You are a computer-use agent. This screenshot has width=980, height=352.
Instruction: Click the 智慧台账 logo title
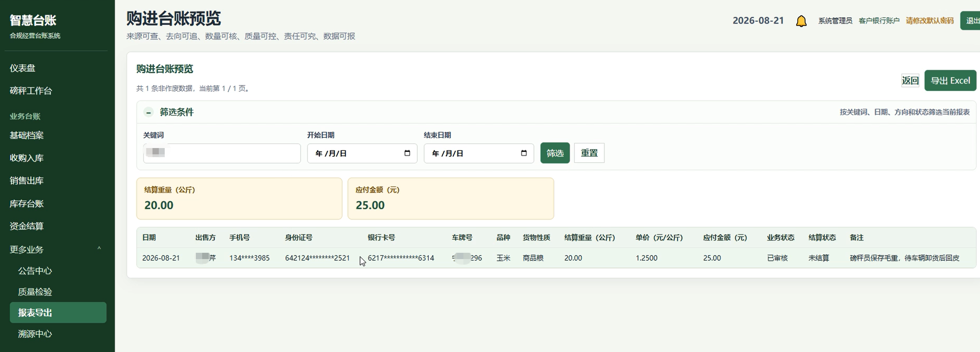33,20
